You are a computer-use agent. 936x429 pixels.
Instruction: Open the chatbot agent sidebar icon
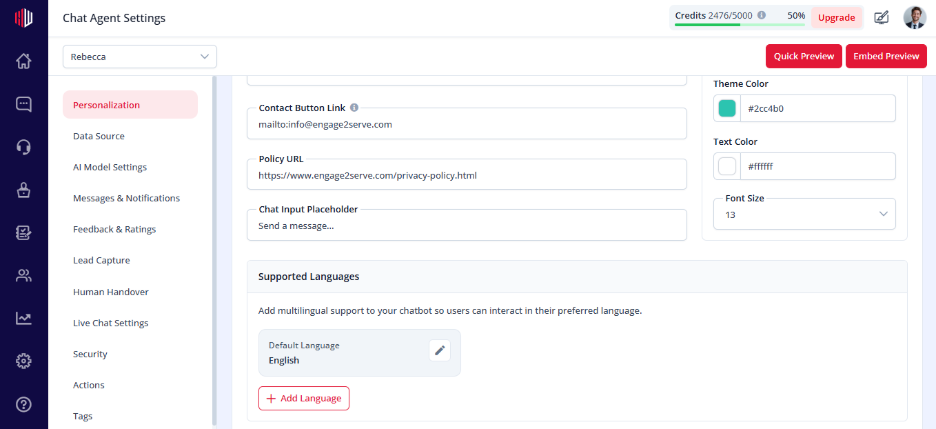tap(23, 190)
